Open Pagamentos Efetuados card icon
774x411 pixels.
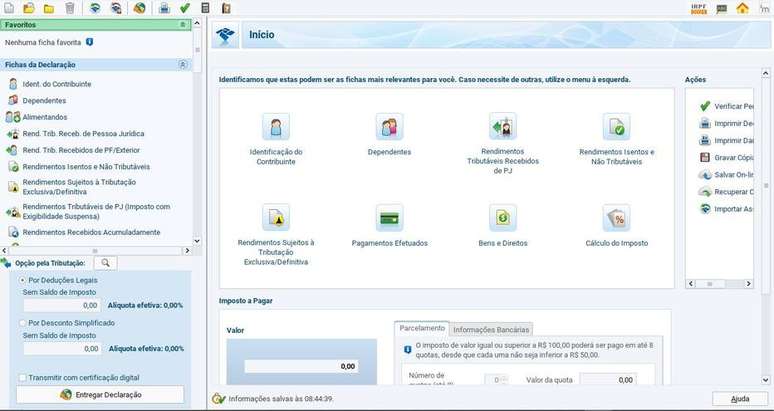(389, 218)
